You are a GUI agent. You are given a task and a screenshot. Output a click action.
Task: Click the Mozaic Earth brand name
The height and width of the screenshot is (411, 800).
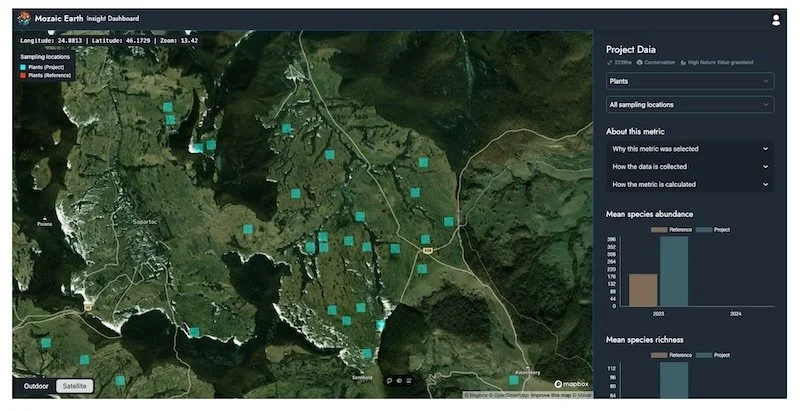point(59,19)
